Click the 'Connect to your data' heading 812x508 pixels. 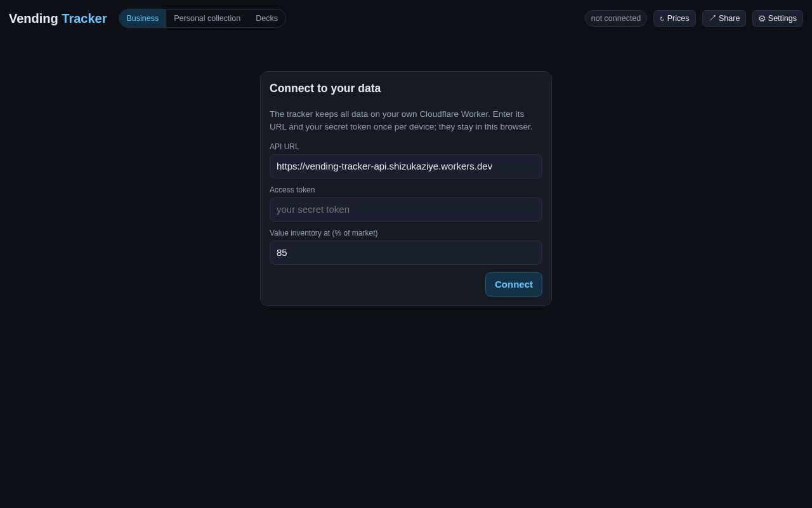pos(325,88)
